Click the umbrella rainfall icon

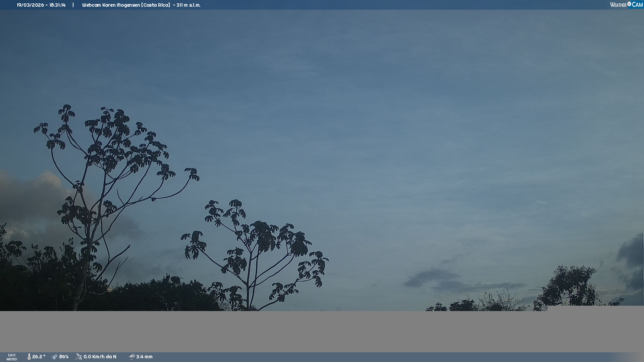[132, 357]
